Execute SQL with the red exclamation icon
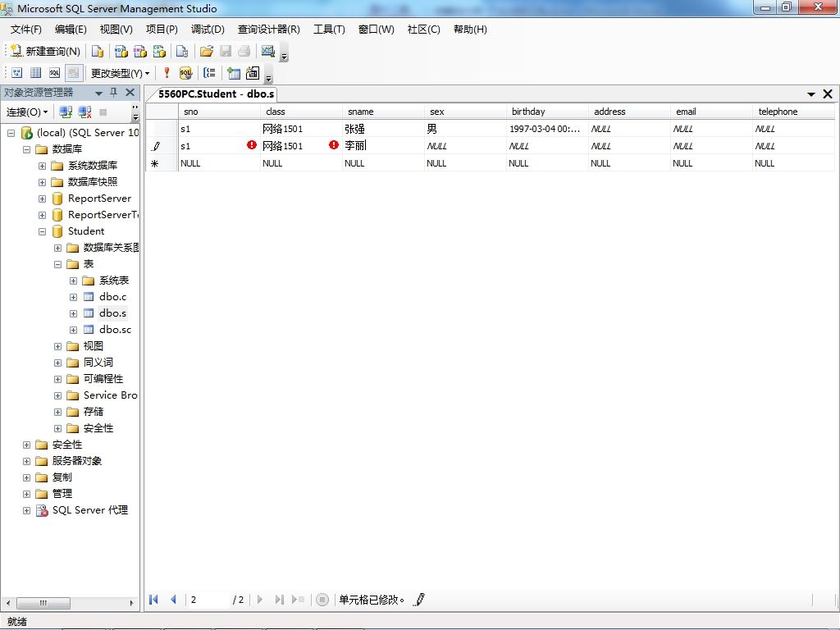Screen dimensions: 840x630 [167, 73]
